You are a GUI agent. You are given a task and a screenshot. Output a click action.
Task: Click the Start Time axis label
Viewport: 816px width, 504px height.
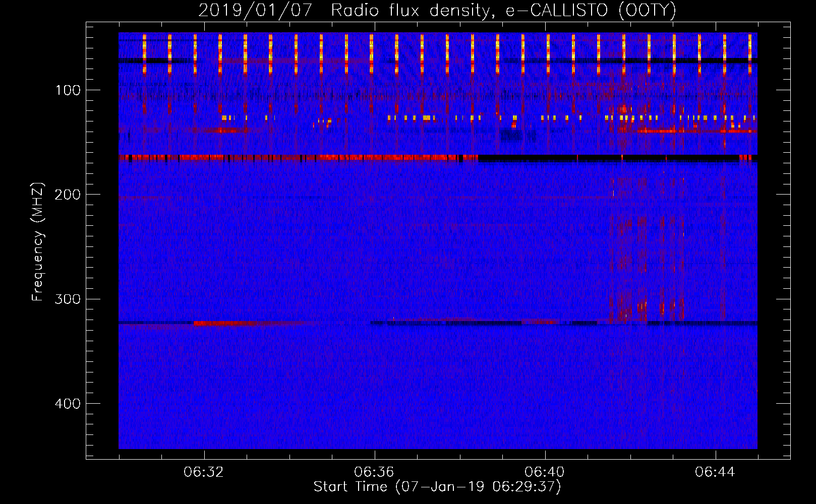437,487
